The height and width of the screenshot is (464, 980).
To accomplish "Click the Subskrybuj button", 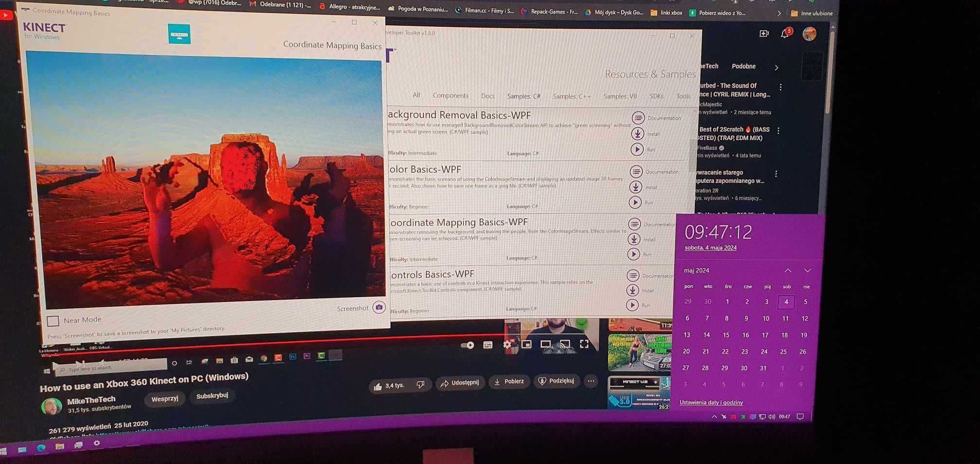I will [x=212, y=396].
